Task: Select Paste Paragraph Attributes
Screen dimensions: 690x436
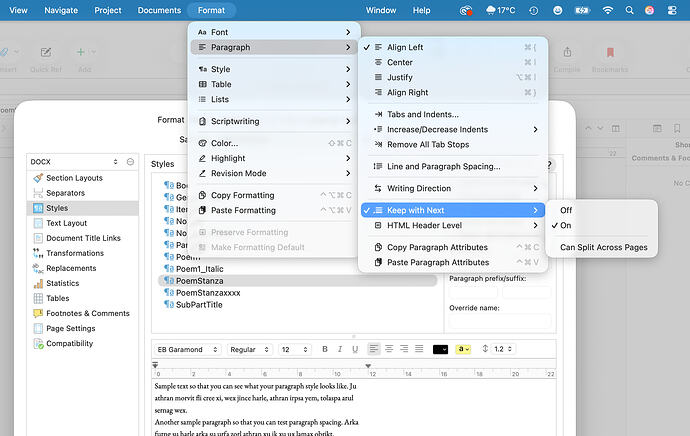Action: coord(453,262)
